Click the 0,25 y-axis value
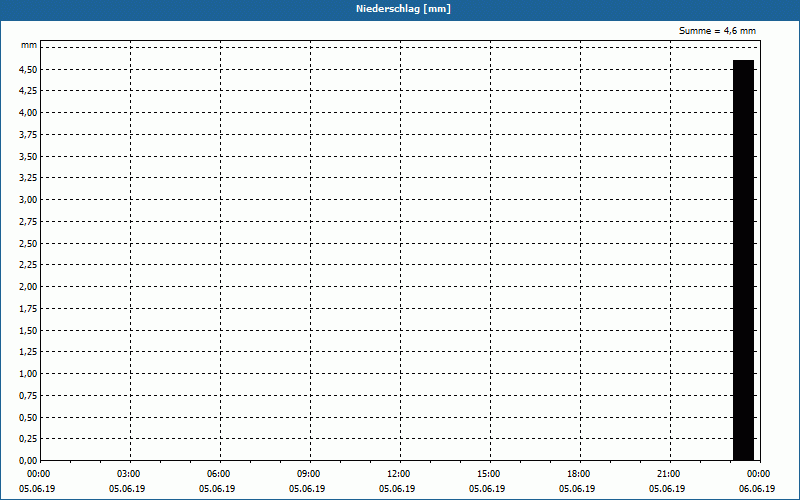Screen dimensions: 800x500 (x=28, y=439)
